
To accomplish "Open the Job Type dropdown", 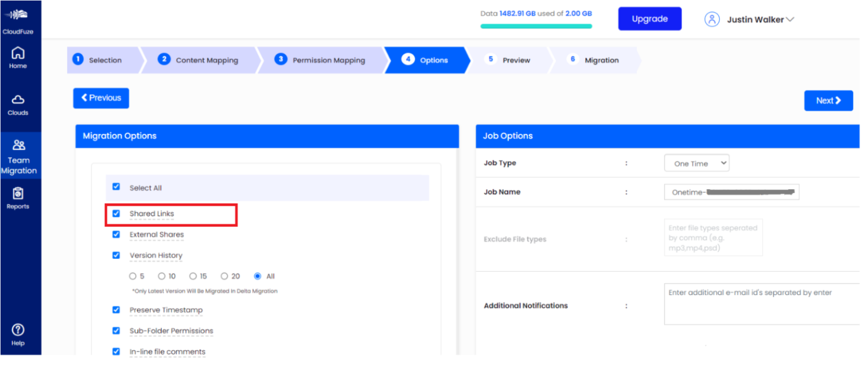I will click(697, 163).
